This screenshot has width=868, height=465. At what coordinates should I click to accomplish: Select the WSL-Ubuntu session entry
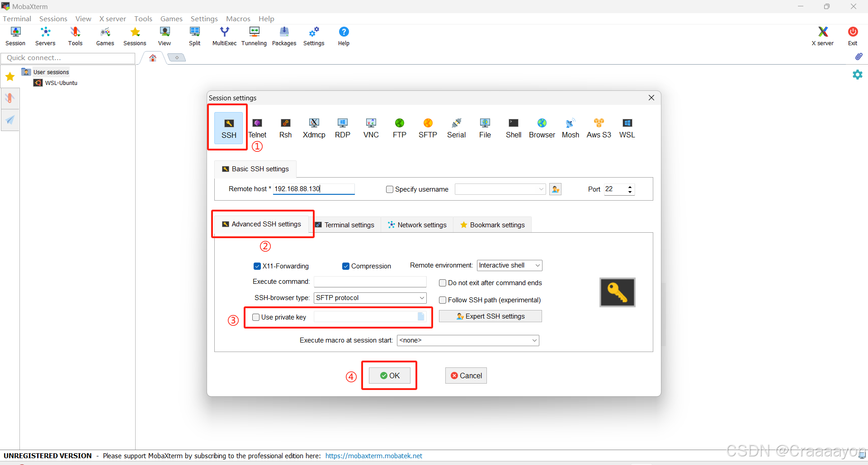tap(56, 83)
